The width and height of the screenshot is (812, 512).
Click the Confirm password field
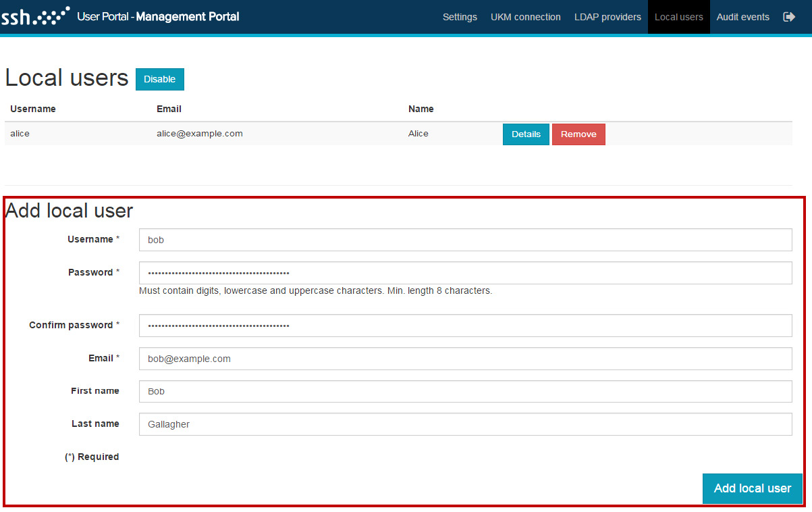(x=465, y=326)
